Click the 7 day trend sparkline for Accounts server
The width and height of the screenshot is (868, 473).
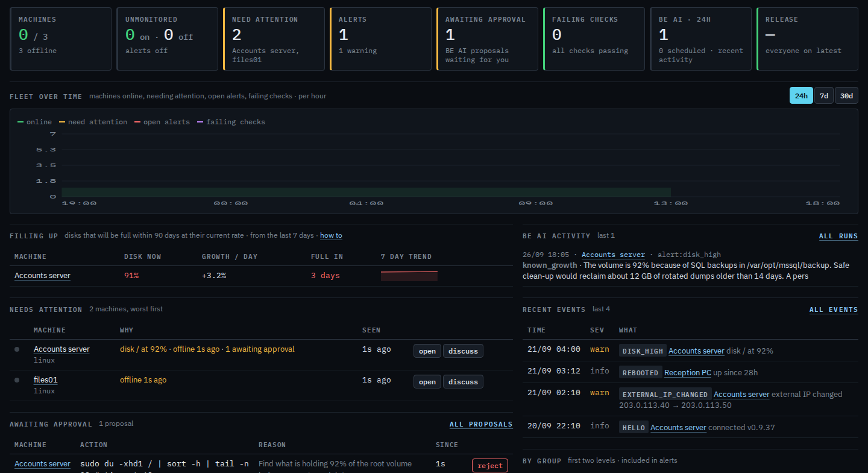tap(409, 276)
